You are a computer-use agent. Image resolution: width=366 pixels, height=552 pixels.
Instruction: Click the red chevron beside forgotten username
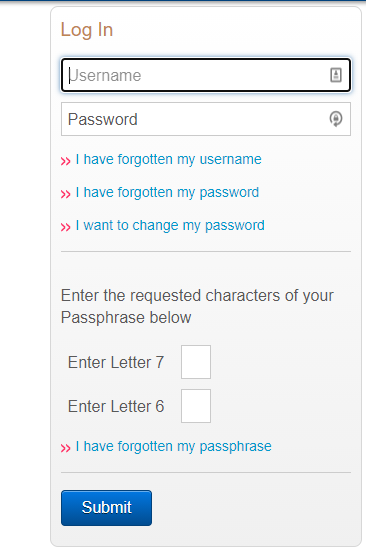click(x=65, y=161)
